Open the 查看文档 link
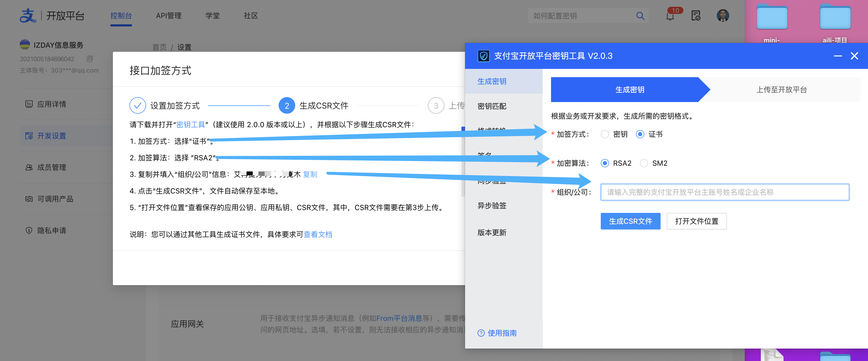The width and height of the screenshot is (868, 361). [318, 234]
